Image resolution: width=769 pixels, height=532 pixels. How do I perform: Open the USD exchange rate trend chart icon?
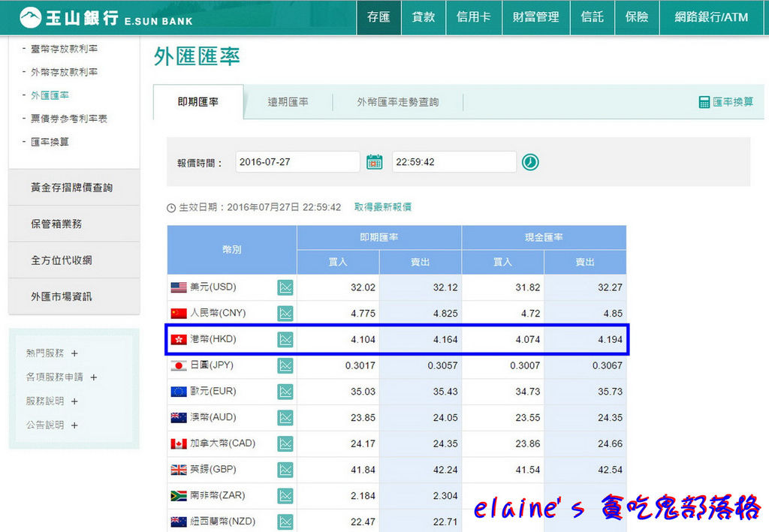[x=285, y=287]
